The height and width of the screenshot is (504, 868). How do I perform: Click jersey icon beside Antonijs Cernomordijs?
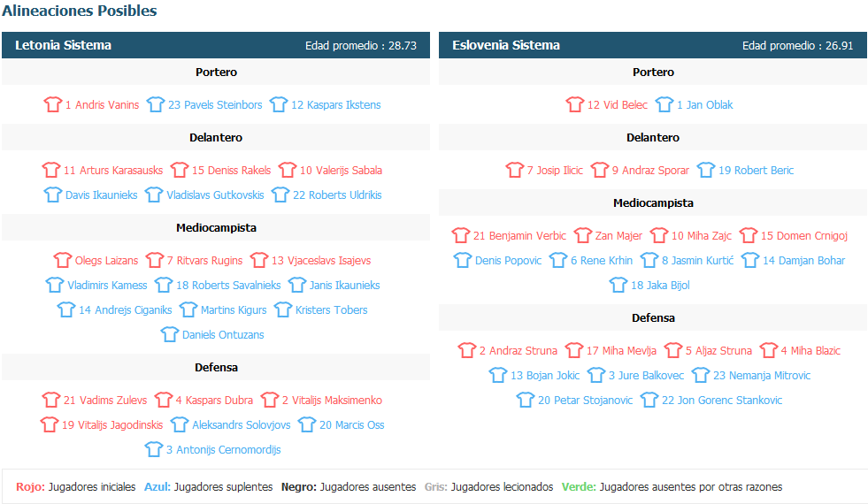[x=153, y=450]
